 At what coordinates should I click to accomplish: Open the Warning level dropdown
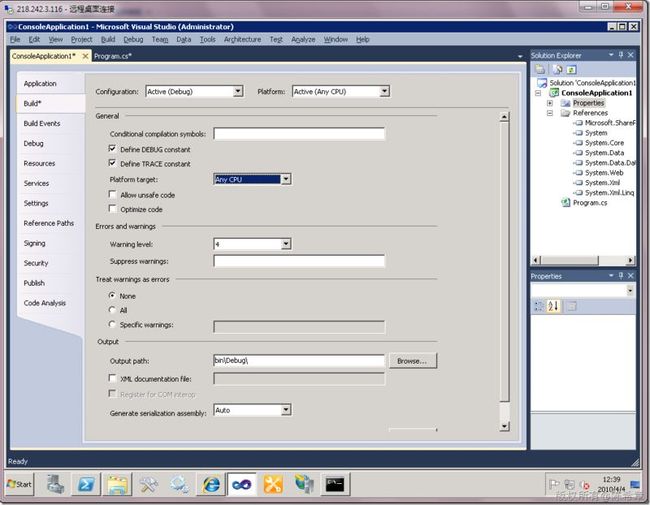[x=286, y=244]
